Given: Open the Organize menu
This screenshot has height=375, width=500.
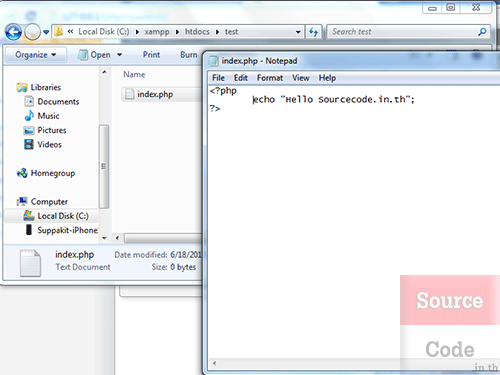Looking at the screenshot, I should tap(35, 55).
